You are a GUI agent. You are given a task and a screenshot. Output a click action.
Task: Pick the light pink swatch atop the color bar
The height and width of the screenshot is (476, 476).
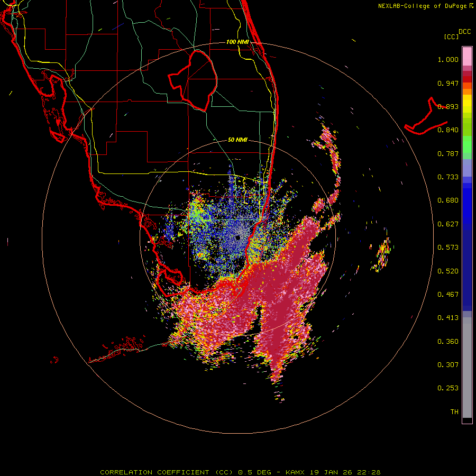point(467,57)
